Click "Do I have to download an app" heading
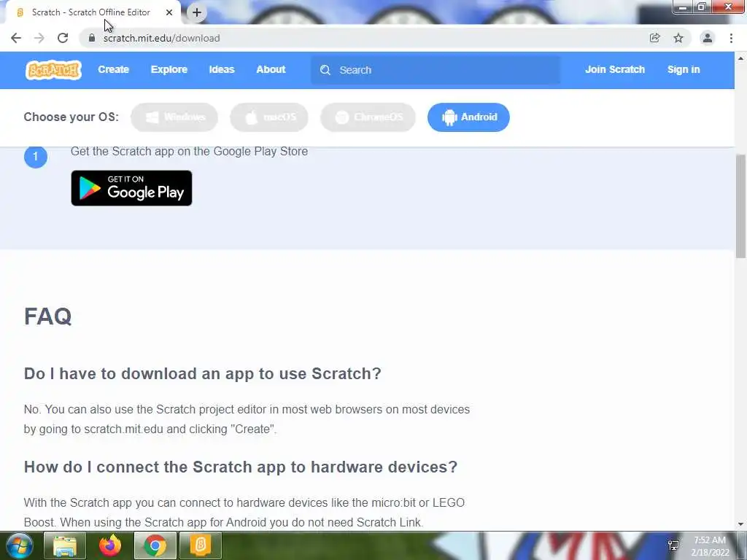The image size is (747, 560). pos(203,374)
